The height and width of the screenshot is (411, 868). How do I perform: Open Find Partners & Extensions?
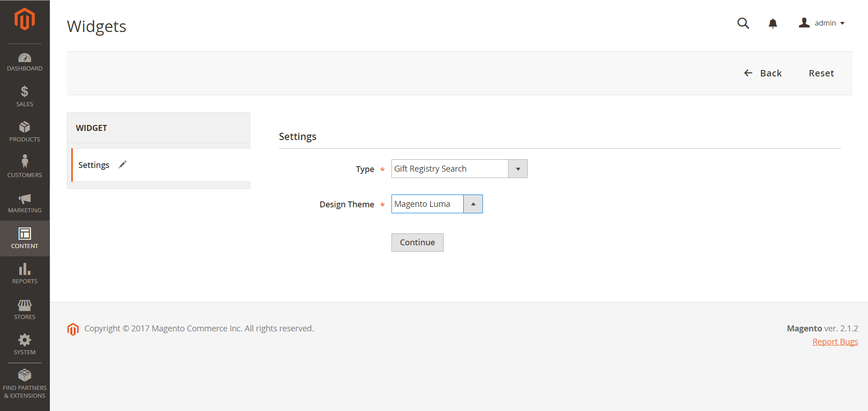click(25, 384)
